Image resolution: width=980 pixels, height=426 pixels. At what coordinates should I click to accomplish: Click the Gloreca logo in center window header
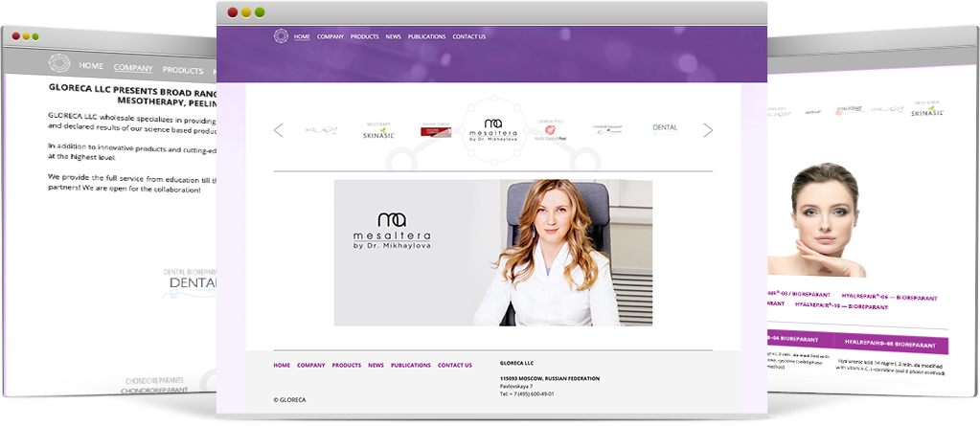[x=281, y=36]
